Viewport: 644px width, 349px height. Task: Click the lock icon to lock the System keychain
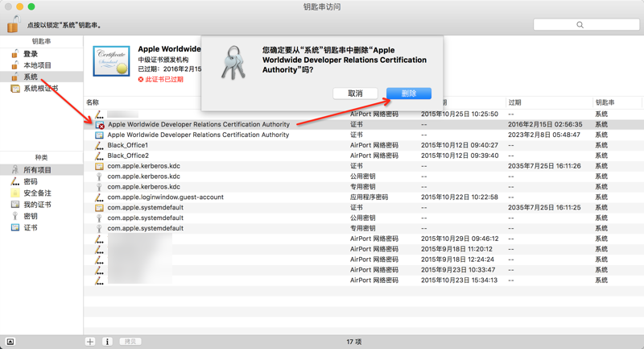(14, 24)
